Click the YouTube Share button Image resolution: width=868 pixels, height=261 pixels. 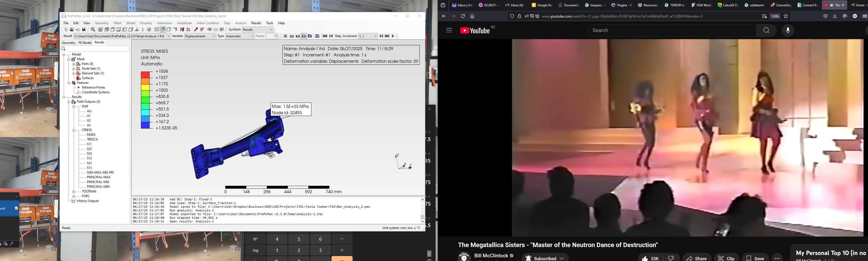697,258
